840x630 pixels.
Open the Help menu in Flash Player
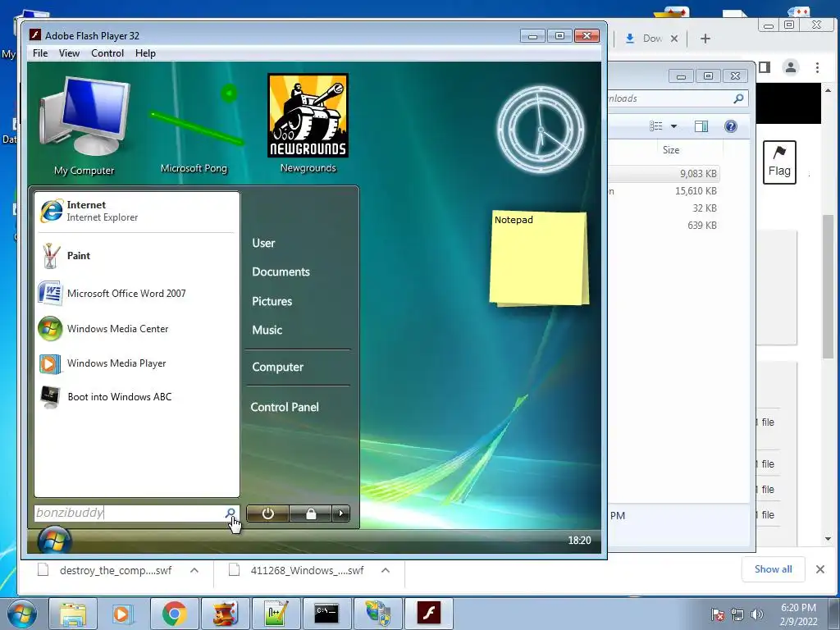(145, 53)
